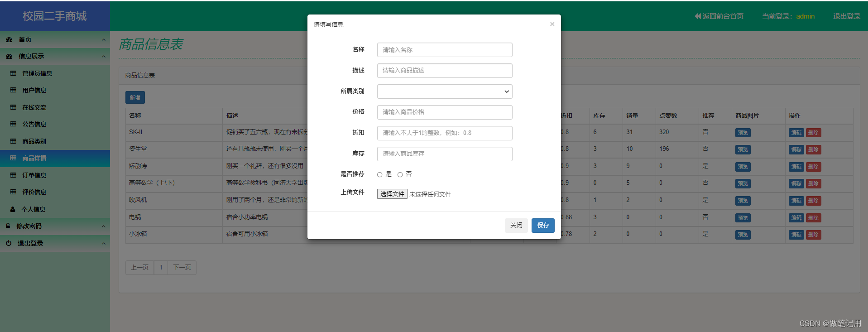
Task: Click the person icon beside 个人信息
Action: 13,209
